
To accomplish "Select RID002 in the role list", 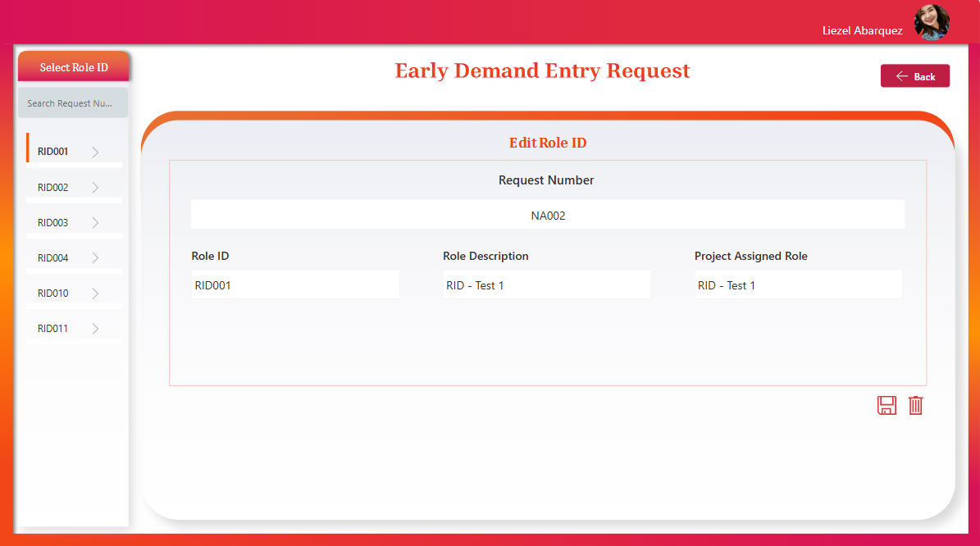I will click(x=53, y=188).
